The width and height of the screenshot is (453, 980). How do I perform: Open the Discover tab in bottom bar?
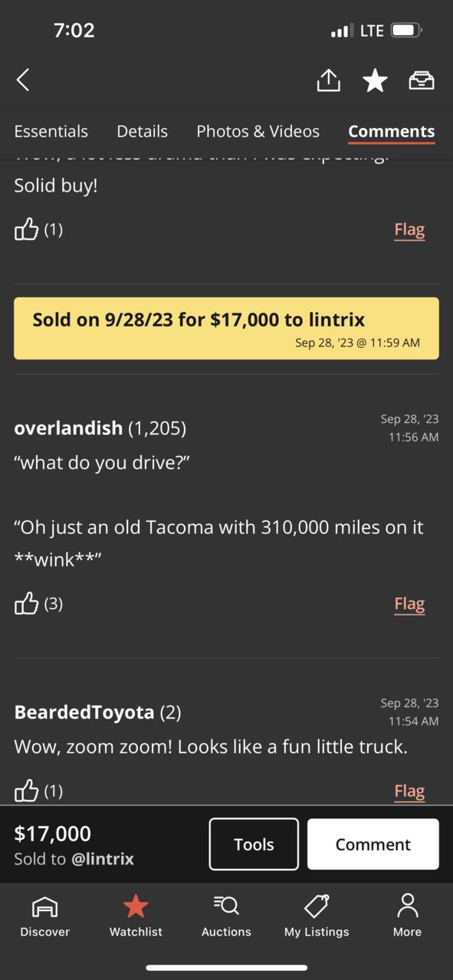click(44, 916)
